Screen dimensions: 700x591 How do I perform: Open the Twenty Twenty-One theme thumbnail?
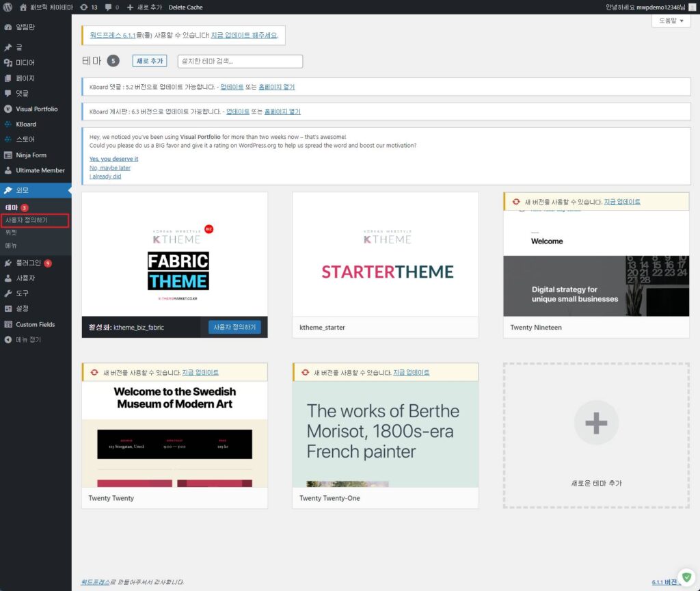pyautogui.click(x=386, y=434)
